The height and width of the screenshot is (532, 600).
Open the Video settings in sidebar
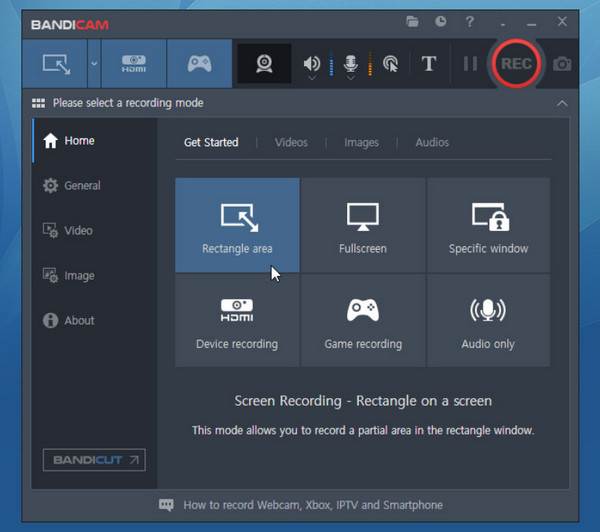pyautogui.click(x=78, y=230)
